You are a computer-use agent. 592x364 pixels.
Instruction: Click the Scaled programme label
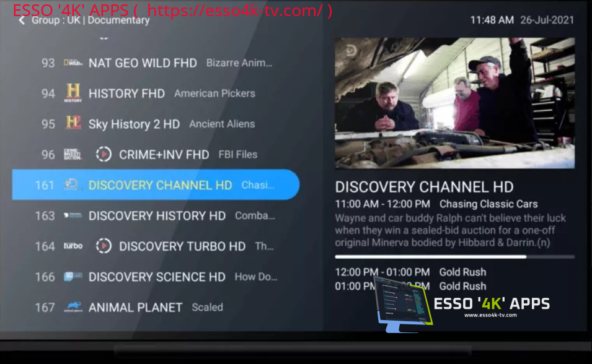coord(207,307)
